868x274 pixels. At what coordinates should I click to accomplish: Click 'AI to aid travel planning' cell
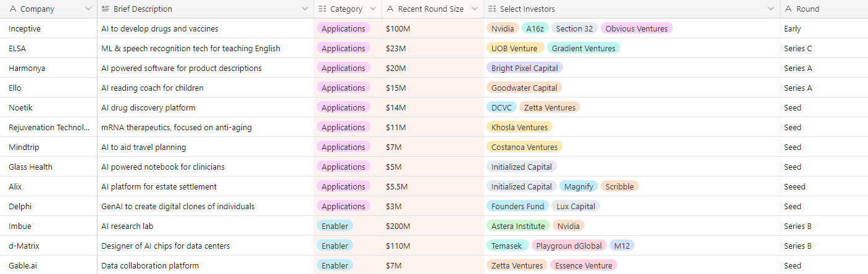click(x=206, y=147)
